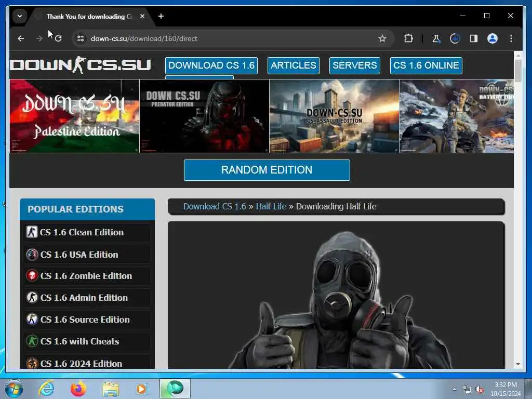Reload the current page

click(58, 38)
